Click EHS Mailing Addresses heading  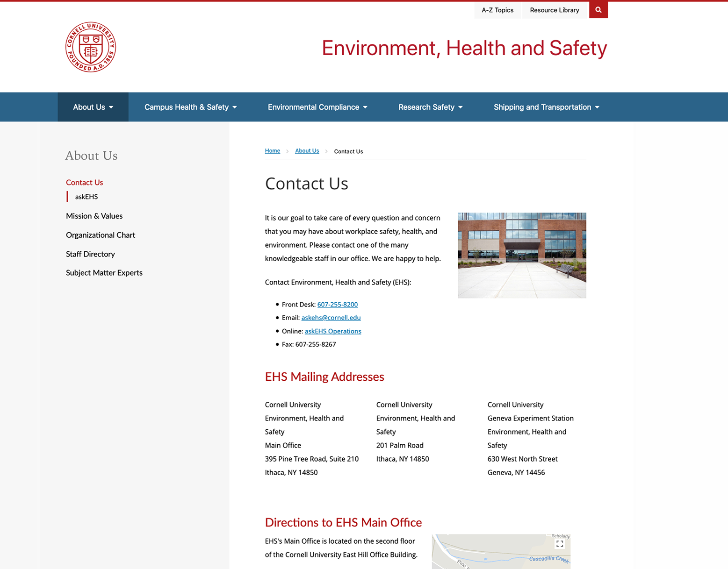324,377
